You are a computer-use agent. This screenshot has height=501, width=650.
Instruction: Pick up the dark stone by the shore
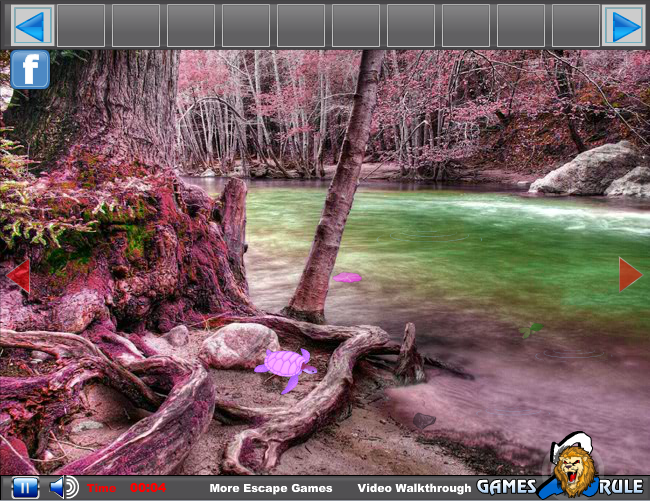(424, 420)
